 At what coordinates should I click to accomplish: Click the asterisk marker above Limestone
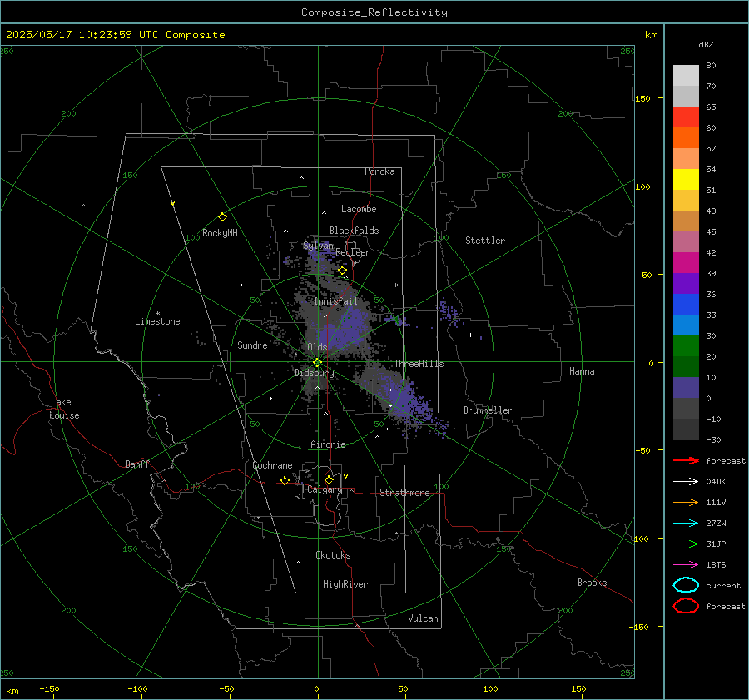[x=157, y=314]
